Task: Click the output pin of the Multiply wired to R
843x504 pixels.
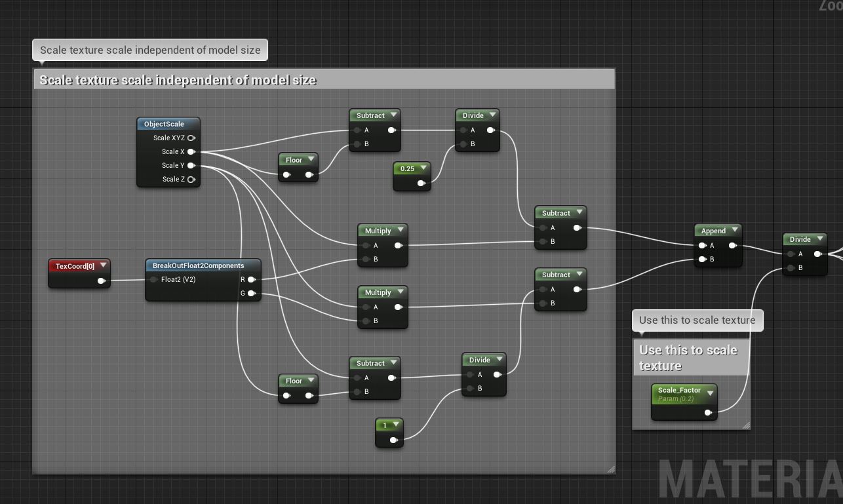Action: tap(399, 246)
